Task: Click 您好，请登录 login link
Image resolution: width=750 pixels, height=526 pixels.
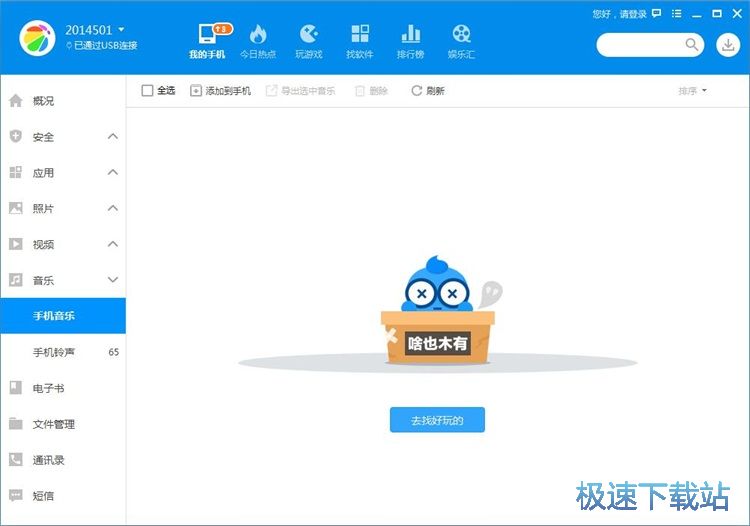Action: pos(619,14)
